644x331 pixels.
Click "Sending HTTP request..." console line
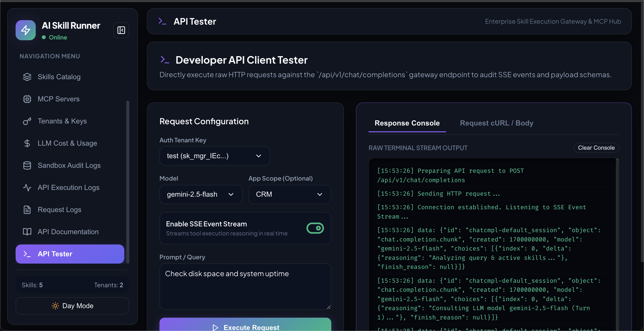coord(438,194)
